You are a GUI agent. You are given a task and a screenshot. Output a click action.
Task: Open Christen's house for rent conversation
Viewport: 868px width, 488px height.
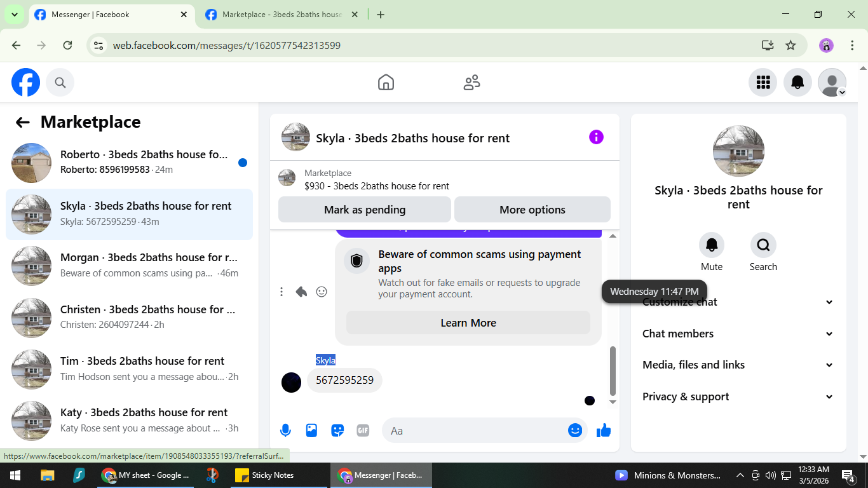point(130,317)
